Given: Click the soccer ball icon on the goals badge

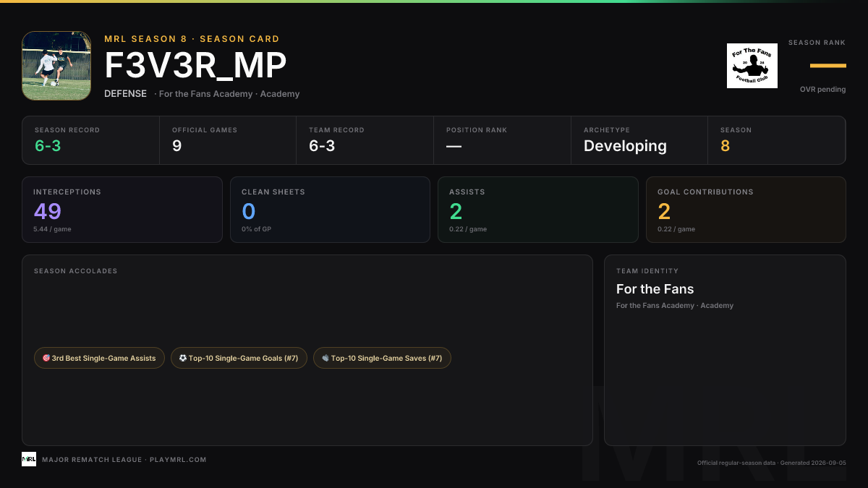Looking at the screenshot, I should tap(183, 358).
